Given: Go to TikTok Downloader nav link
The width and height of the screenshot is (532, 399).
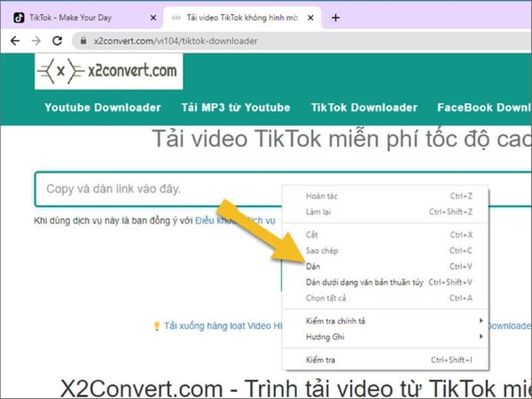Looking at the screenshot, I should (364, 107).
